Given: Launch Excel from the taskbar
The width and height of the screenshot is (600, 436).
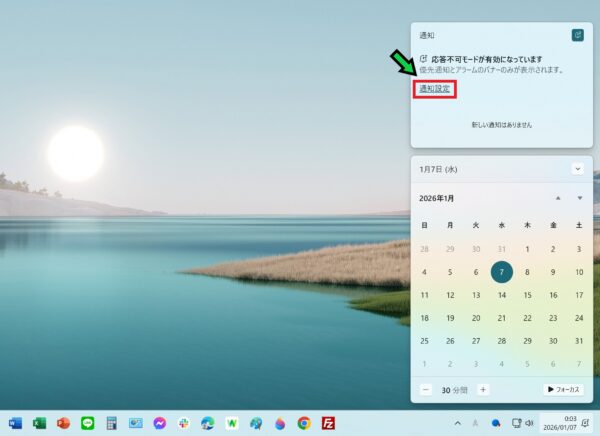Looking at the screenshot, I should (39, 423).
